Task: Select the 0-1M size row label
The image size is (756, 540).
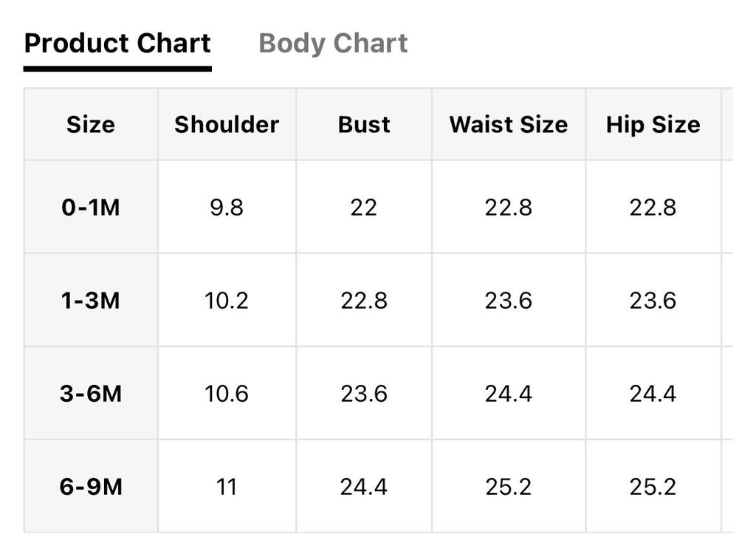Action: coord(91,208)
